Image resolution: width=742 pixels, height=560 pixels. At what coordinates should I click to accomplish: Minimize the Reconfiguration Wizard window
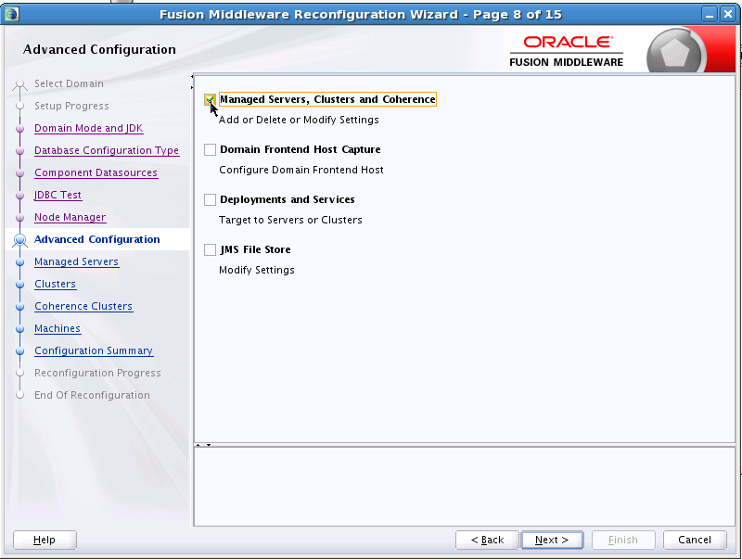pyautogui.click(x=710, y=14)
